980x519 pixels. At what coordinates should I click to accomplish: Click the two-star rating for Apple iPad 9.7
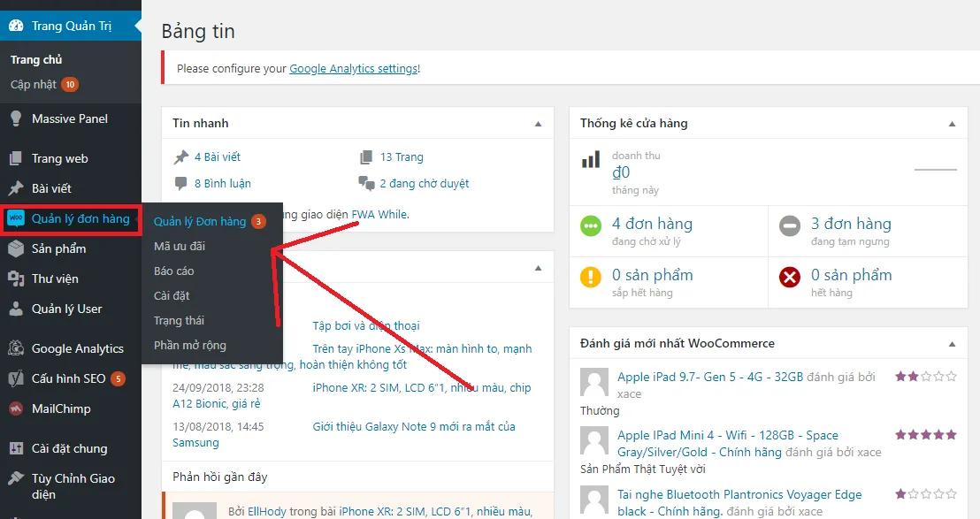pyautogui.click(x=926, y=376)
